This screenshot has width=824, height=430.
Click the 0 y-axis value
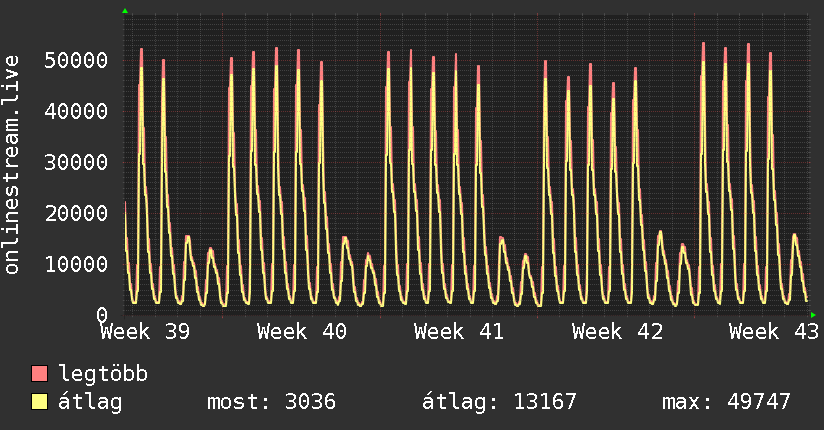(x=102, y=315)
